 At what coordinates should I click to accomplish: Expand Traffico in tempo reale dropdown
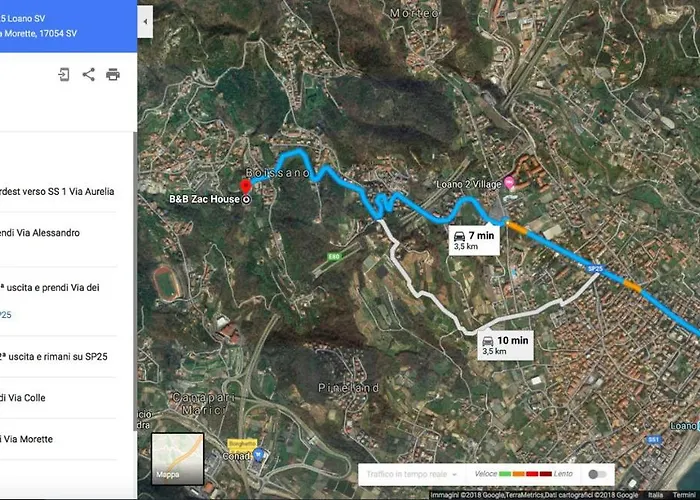pyautogui.click(x=412, y=474)
